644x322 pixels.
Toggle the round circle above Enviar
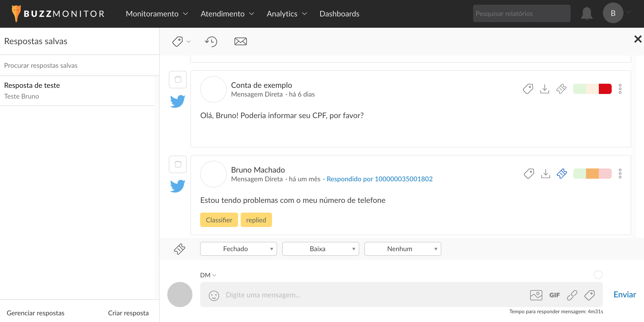[x=598, y=275]
